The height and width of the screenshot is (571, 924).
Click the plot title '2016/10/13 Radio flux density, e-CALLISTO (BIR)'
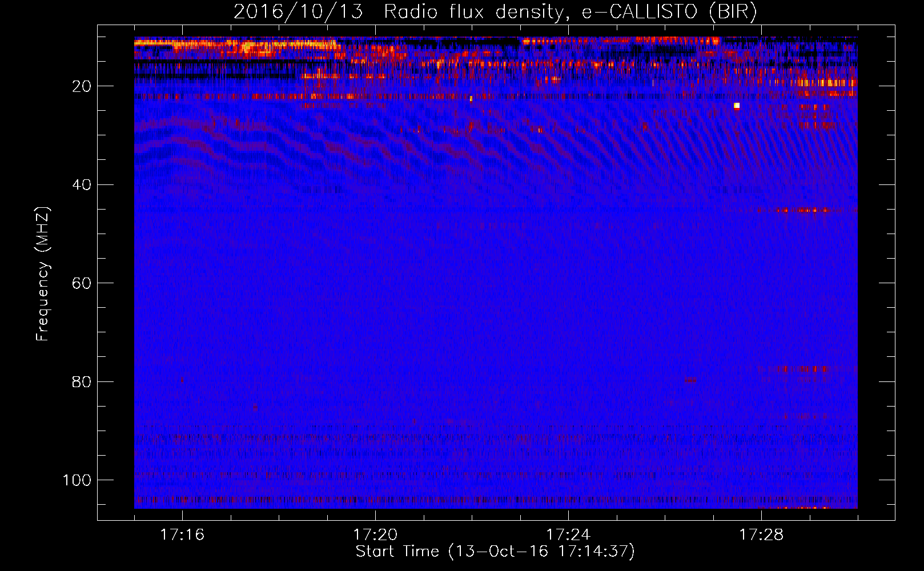tap(495, 12)
